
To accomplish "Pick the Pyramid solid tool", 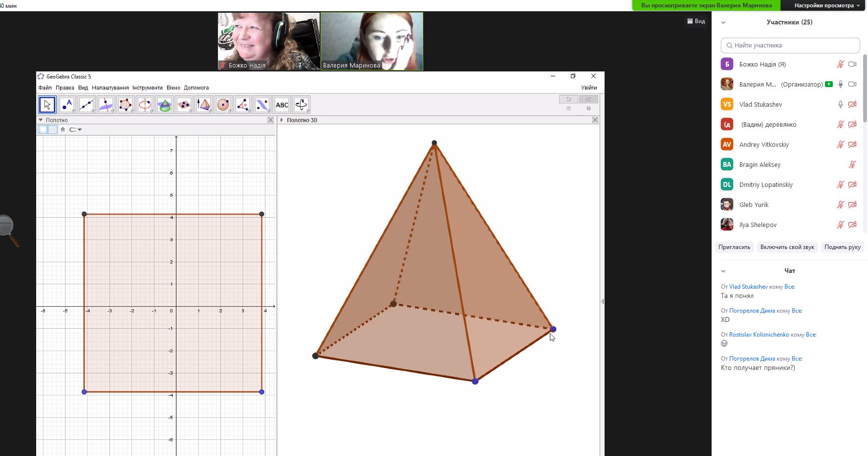I will [204, 105].
